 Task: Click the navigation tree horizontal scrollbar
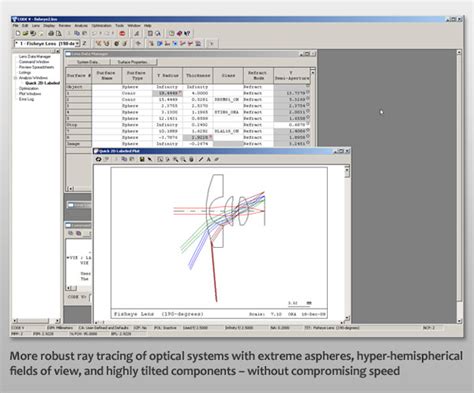point(36,321)
